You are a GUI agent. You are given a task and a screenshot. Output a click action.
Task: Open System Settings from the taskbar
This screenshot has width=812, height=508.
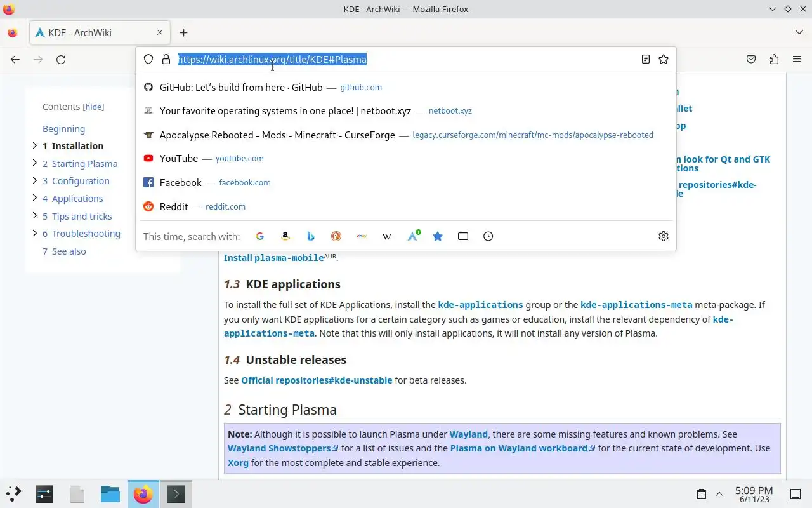pos(44,494)
